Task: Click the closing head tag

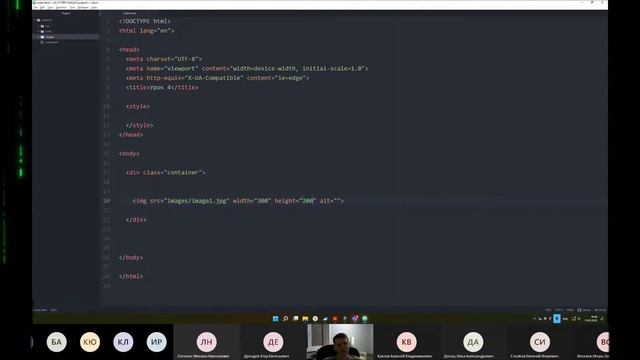Action: pos(131,134)
